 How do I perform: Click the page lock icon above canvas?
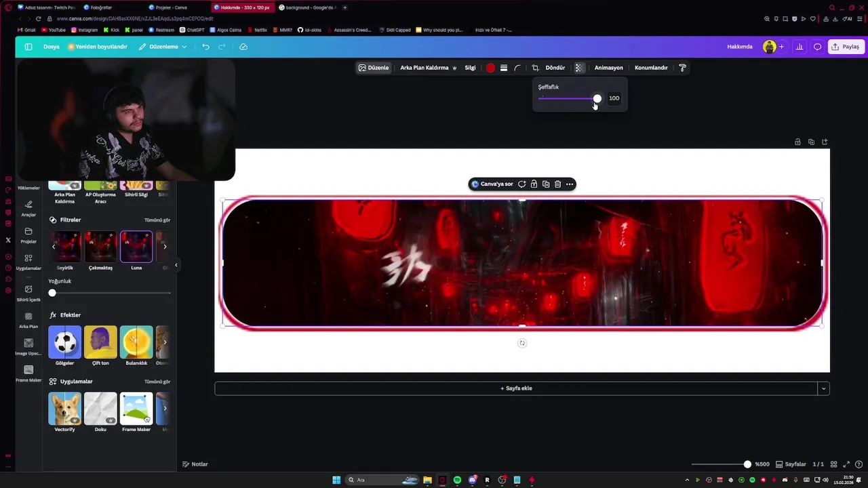797,142
